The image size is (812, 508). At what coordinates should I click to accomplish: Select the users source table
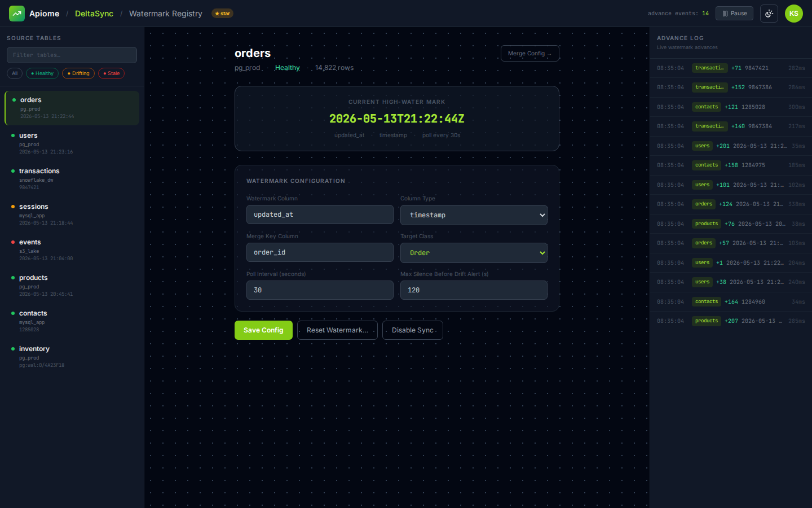tap(72, 143)
